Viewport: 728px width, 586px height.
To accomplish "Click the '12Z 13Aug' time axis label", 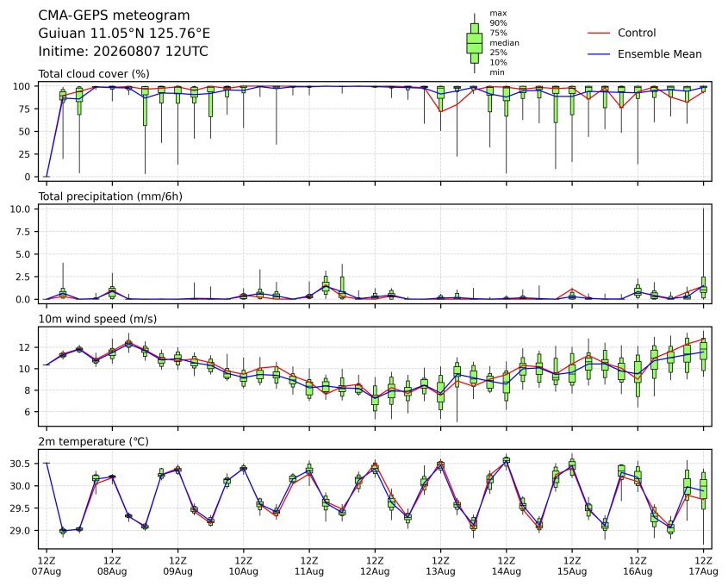I will point(440,566).
